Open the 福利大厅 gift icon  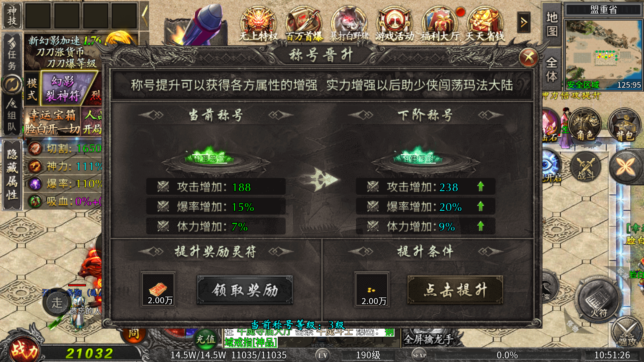pyautogui.click(x=440, y=24)
